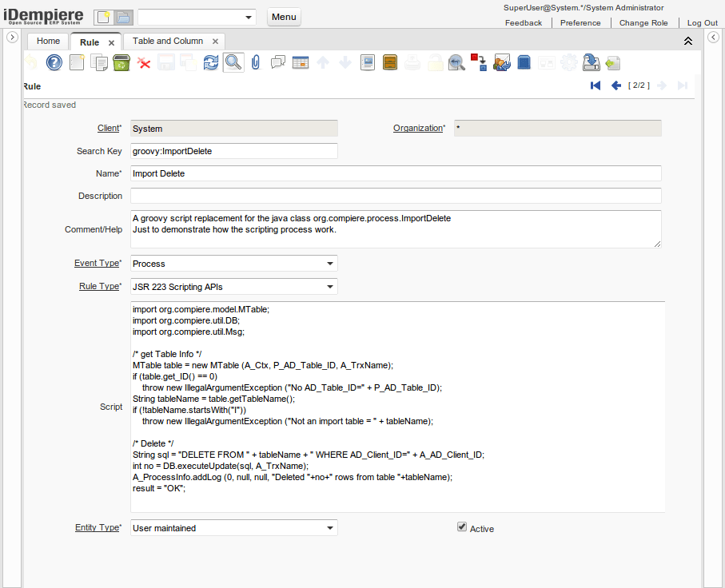The image size is (725, 588).
Task: Open the History Records picture icon
Action: pos(368,62)
